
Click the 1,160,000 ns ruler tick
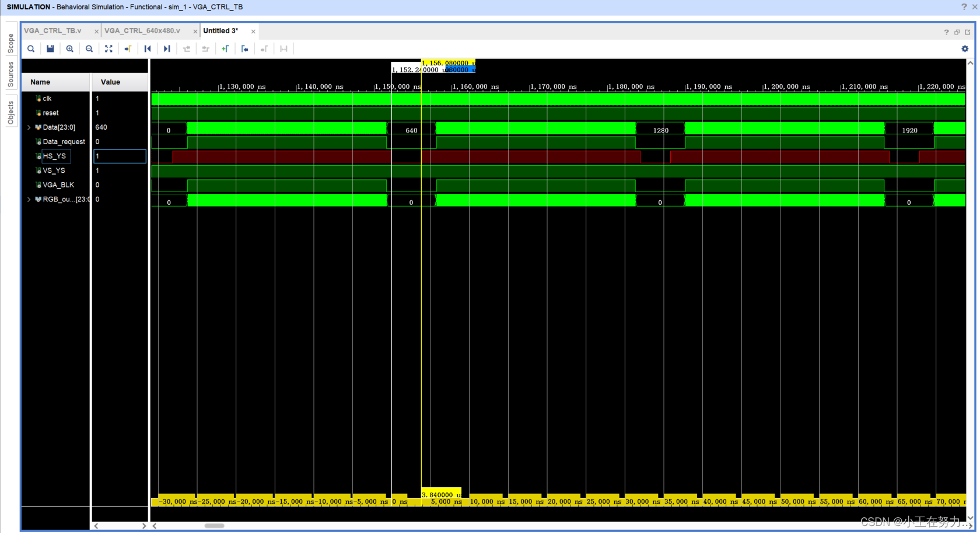coord(476,87)
